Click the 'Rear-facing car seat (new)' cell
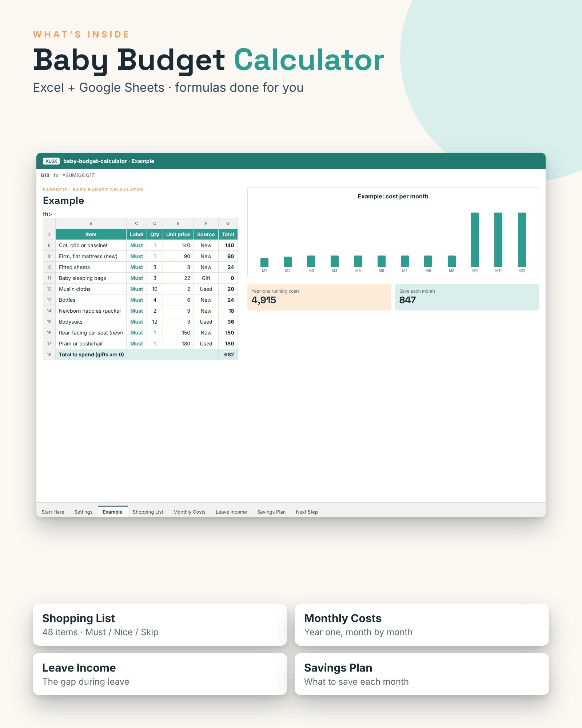 [91, 333]
